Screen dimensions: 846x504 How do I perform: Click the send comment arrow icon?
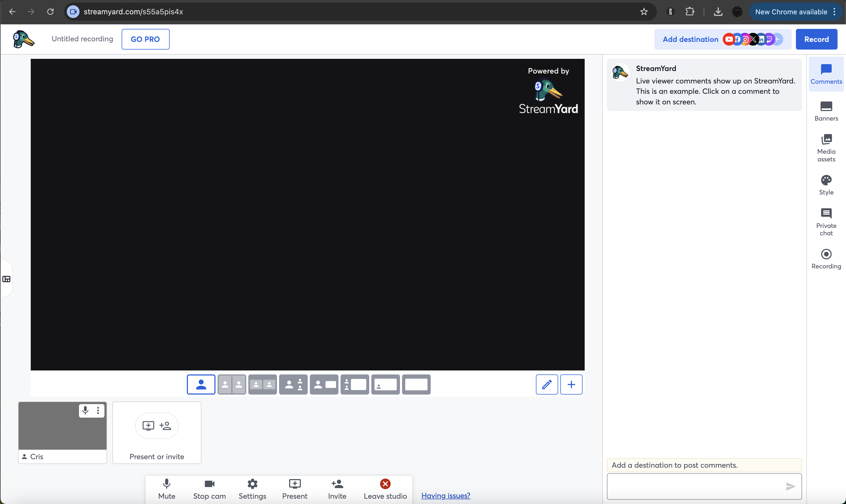point(790,486)
